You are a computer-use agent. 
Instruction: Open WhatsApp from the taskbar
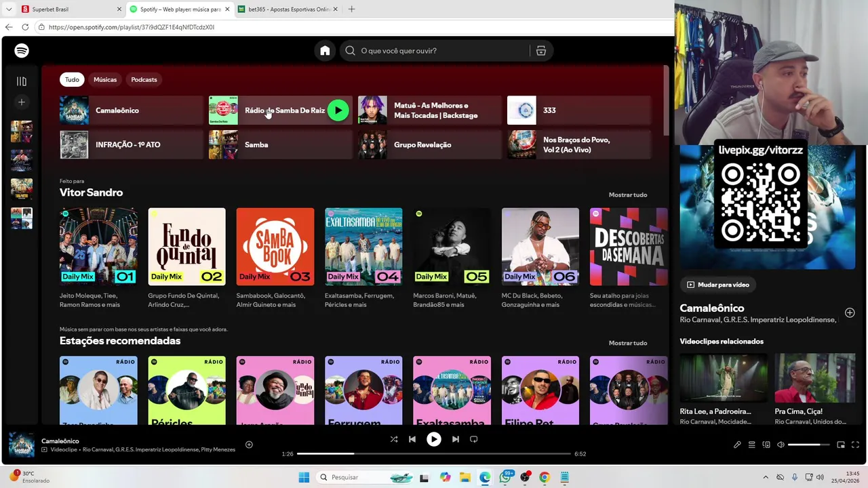pos(505,477)
